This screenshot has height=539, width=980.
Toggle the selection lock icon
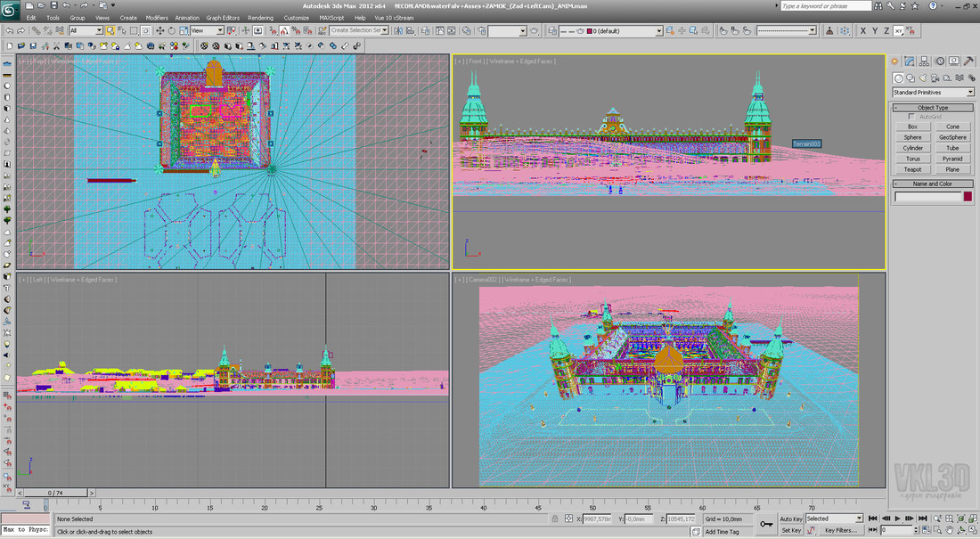(x=555, y=519)
